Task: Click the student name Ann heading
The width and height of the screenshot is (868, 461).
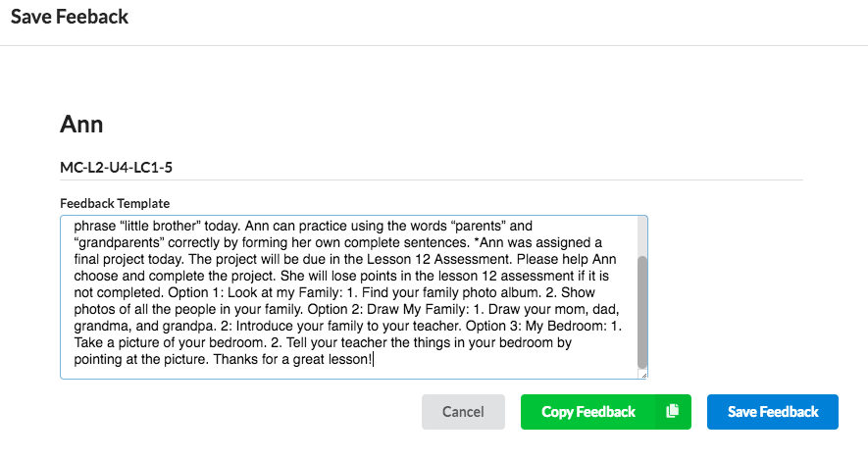Action: pyautogui.click(x=81, y=124)
